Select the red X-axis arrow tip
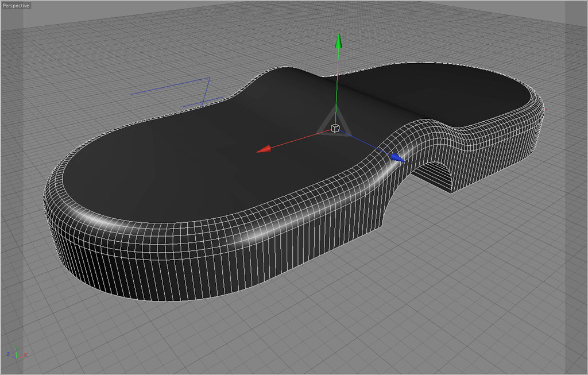The width and height of the screenshot is (588, 375). pos(264,149)
